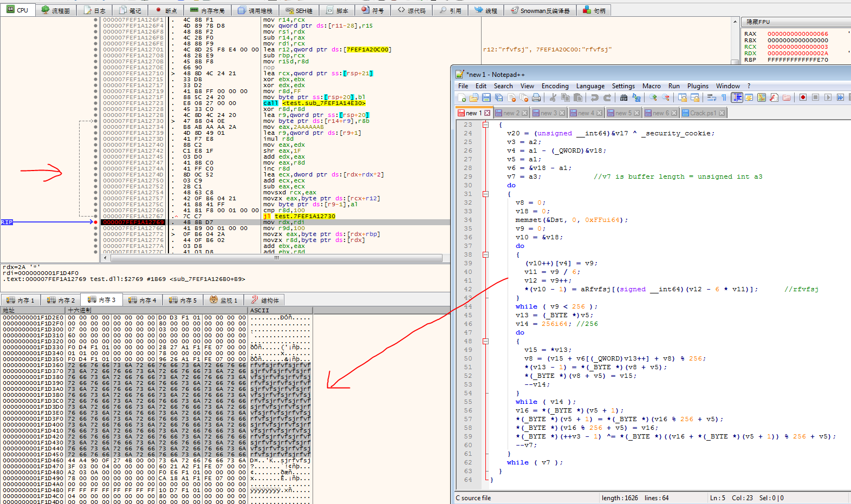851x504 pixels.
Task: Click the New file icon in Notepad++
Action: [462, 97]
